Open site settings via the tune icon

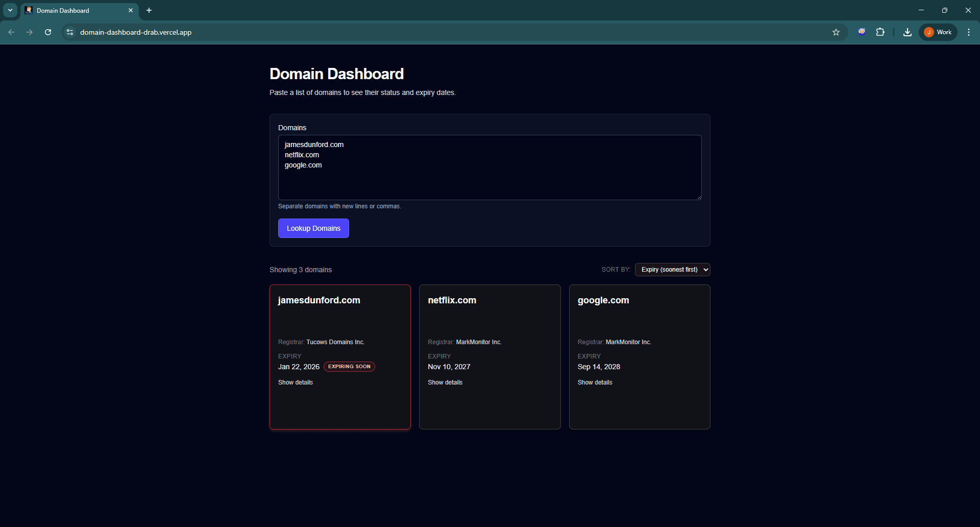click(x=69, y=32)
